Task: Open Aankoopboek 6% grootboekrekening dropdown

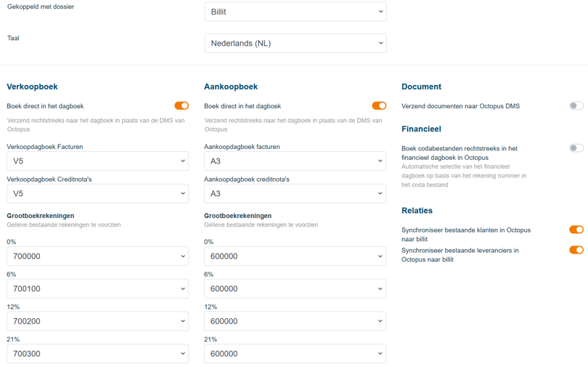Action: (x=295, y=289)
